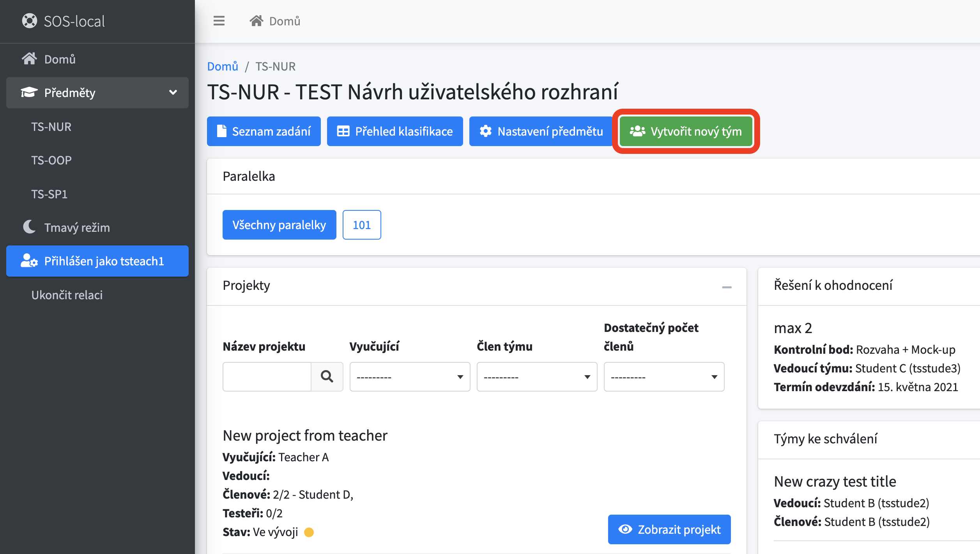Image resolution: width=980 pixels, height=554 pixels.
Task: Open TS-OOP in sidebar menu
Action: point(51,160)
